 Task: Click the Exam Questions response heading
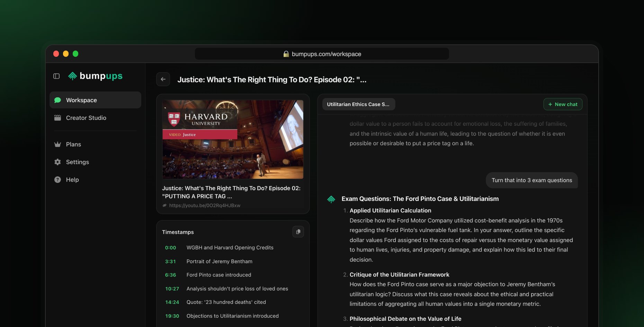(420, 199)
